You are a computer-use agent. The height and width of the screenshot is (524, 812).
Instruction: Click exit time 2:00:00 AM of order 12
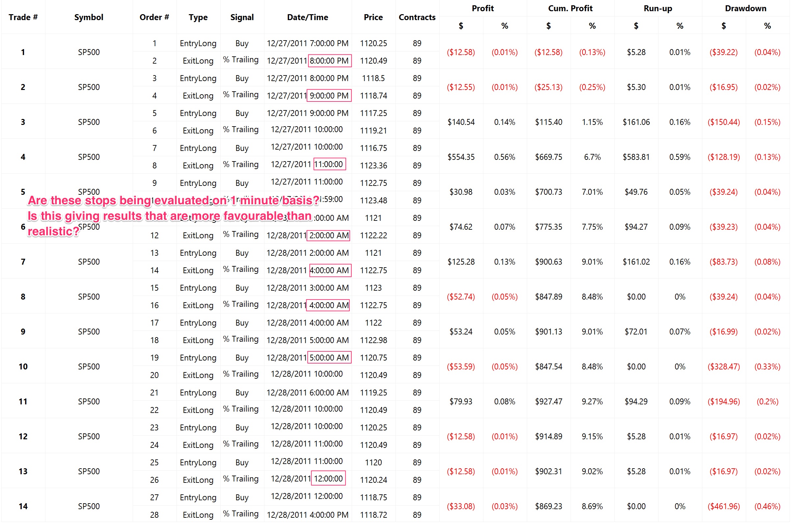click(x=329, y=235)
